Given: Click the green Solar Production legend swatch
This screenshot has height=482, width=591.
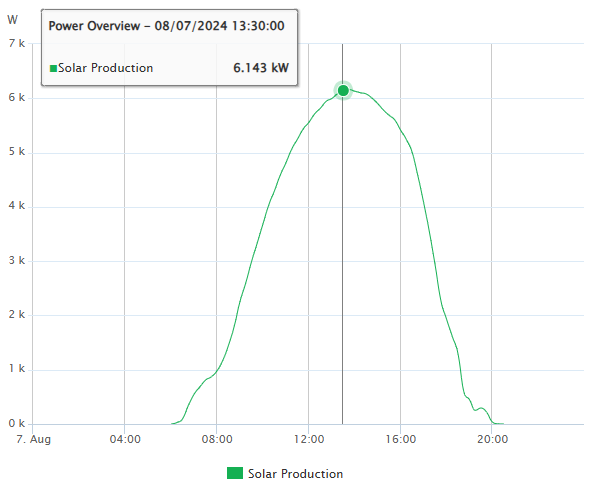Looking at the screenshot, I should 234,473.
